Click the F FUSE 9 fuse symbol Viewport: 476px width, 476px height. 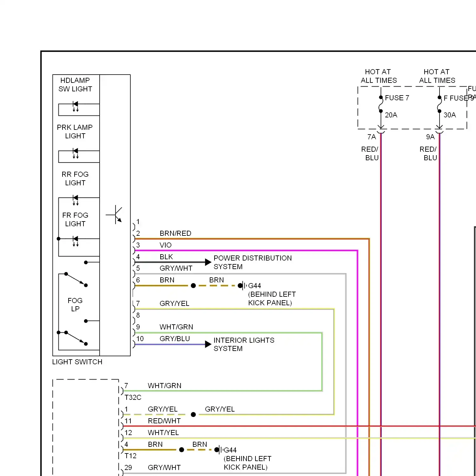coord(440,104)
